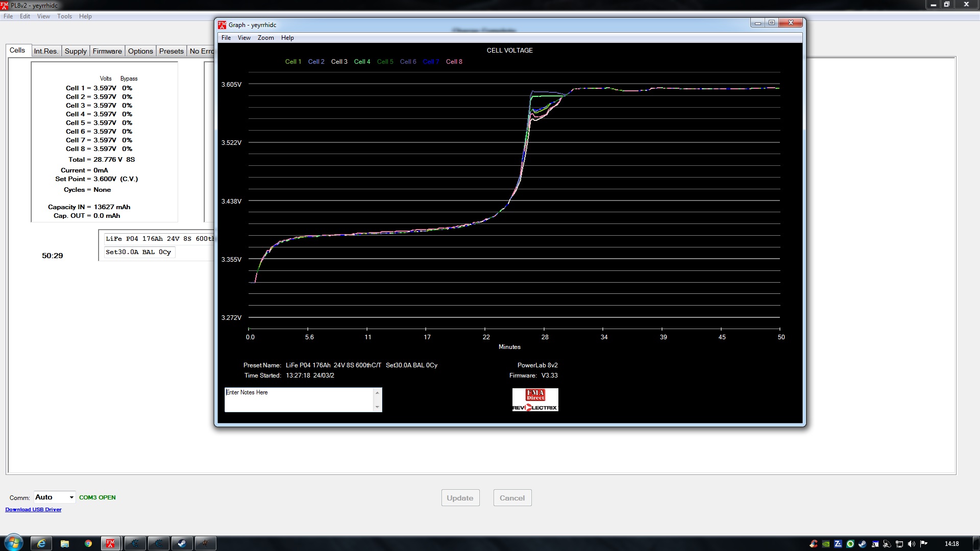Toggle Cell 1 legend in graph
This screenshot has width=980, height=551.
pyautogui.click(x=293, y=62)
